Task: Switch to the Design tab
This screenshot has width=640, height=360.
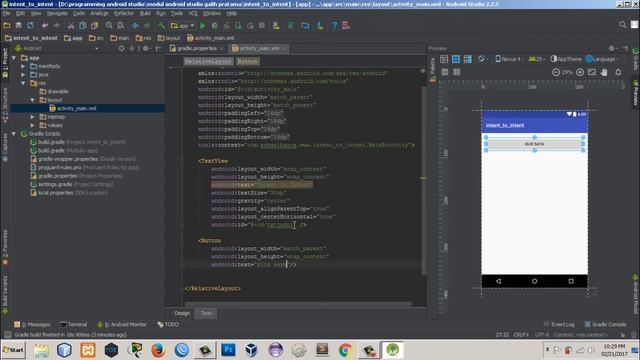Action: point(182,313)
